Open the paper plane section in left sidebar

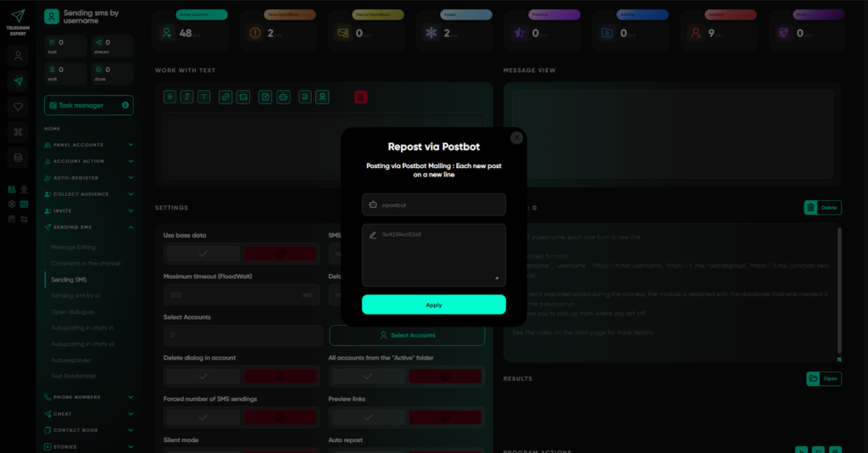click(18, 81)
